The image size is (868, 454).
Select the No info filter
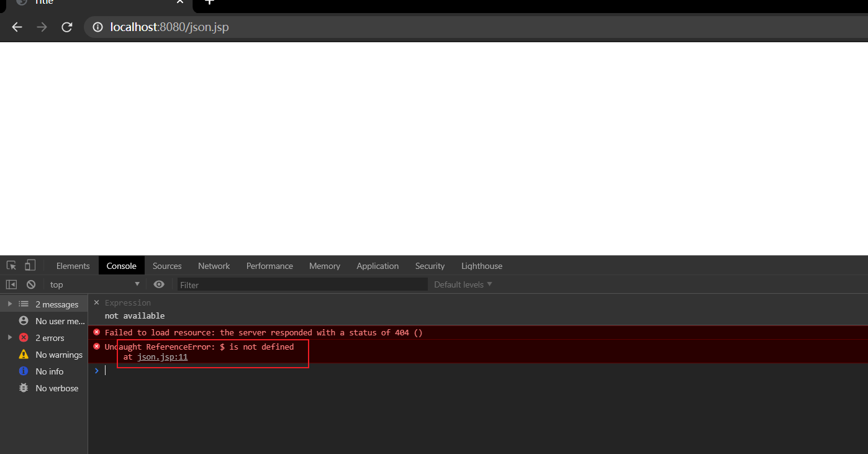click(43, 371)
